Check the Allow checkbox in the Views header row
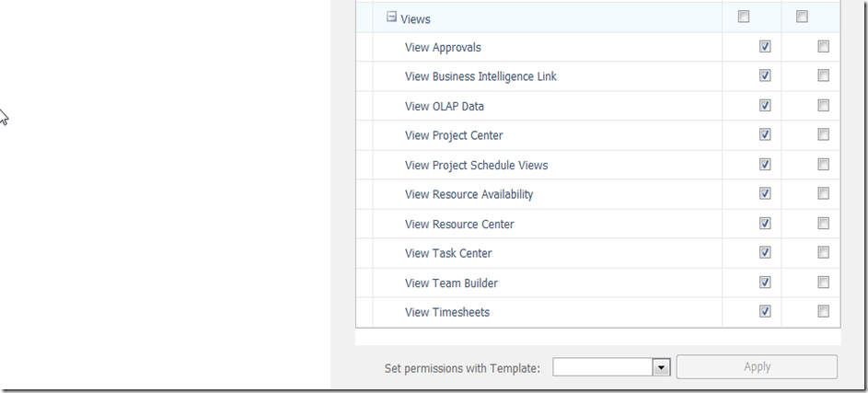The image size is (868, 393). (x=744, y=17)
